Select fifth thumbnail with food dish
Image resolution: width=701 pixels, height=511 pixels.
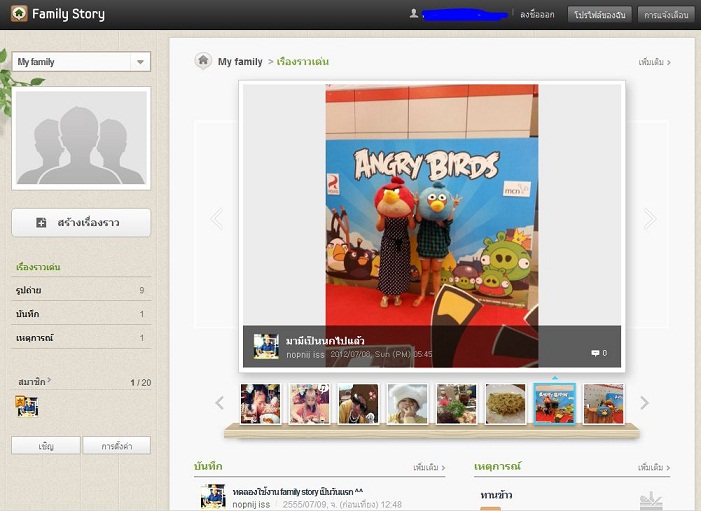(456, 404)
